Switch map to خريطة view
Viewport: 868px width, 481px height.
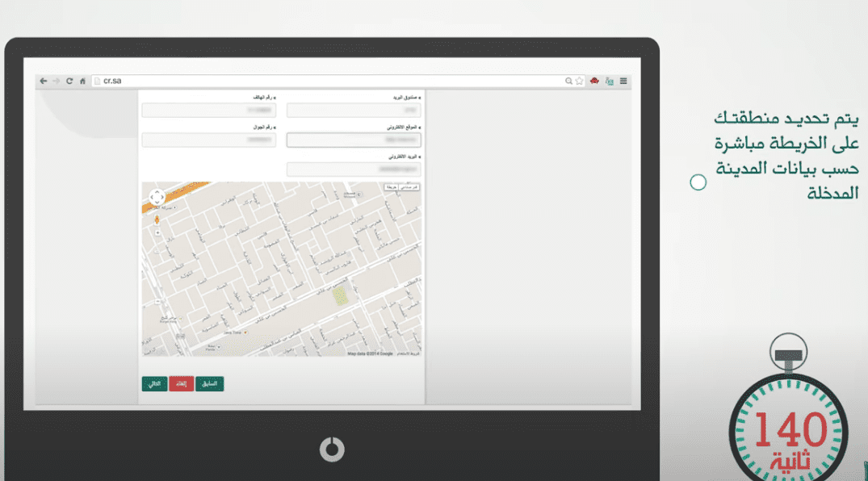[392, 188]
